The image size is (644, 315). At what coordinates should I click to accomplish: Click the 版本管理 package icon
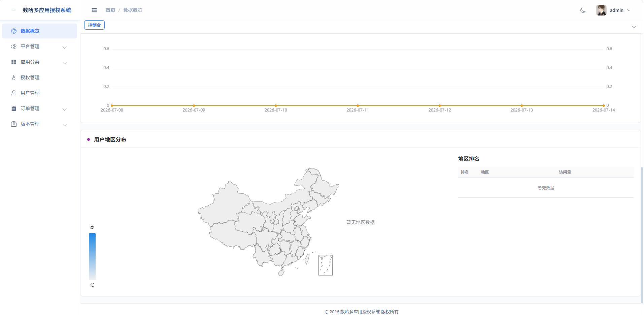14,124
